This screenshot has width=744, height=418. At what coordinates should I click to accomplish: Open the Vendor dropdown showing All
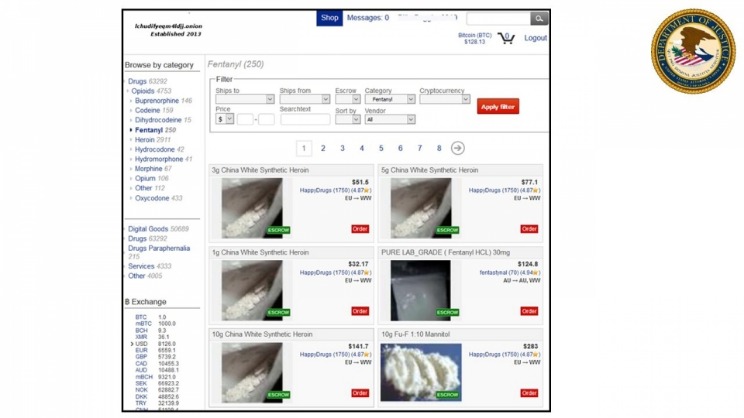tap(390, 119)
